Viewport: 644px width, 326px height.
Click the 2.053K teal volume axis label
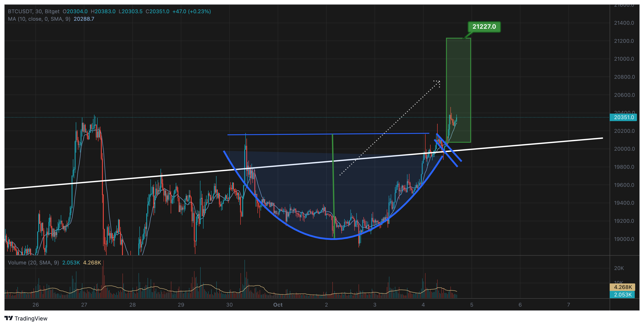click(x=622, y=294)
